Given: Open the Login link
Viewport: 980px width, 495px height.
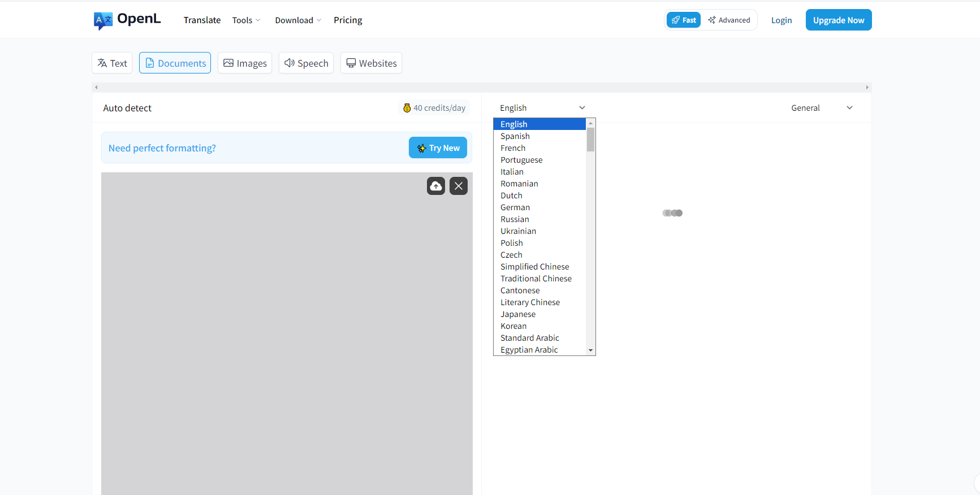Looking at the screenshot, I should point(781,20).
